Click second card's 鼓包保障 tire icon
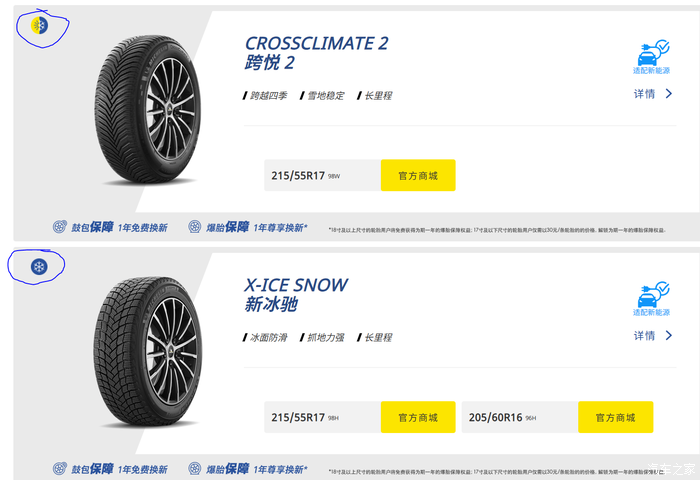Screen dimensions: 700x480 coord(60,468)
